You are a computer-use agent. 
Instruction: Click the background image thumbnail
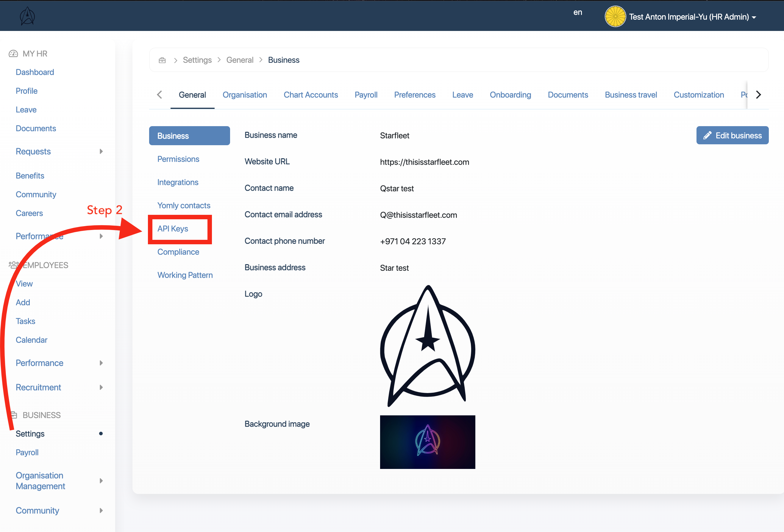point(427,442)
